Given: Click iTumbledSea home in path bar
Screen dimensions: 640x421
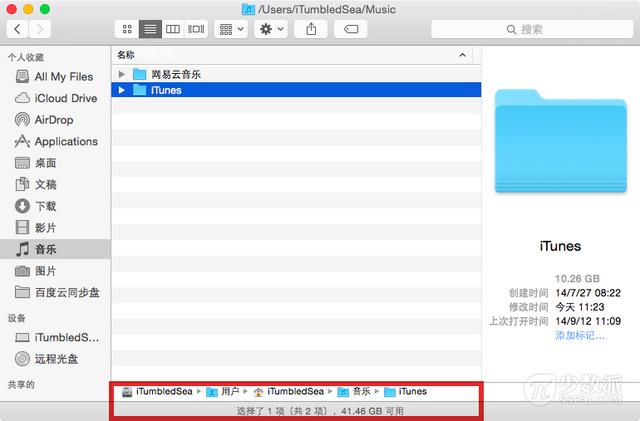Looking at the screenshot, I should 289,392.
